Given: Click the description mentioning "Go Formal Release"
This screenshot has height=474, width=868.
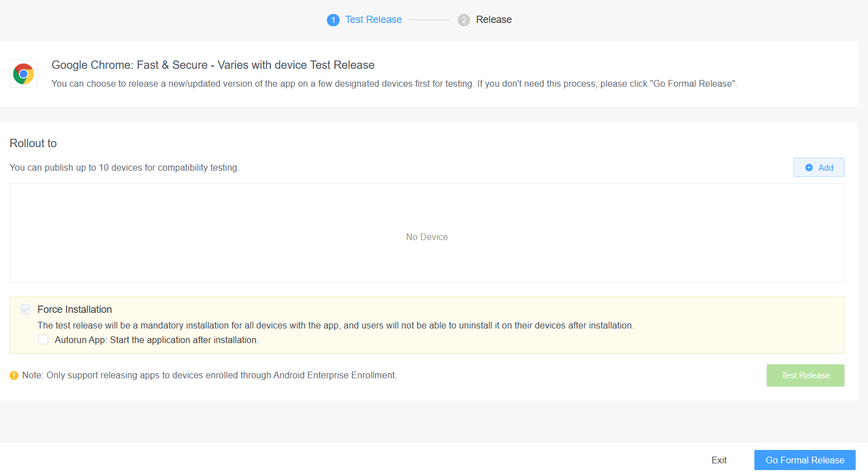Looking at the screenshot, I should tap(395, 83).
